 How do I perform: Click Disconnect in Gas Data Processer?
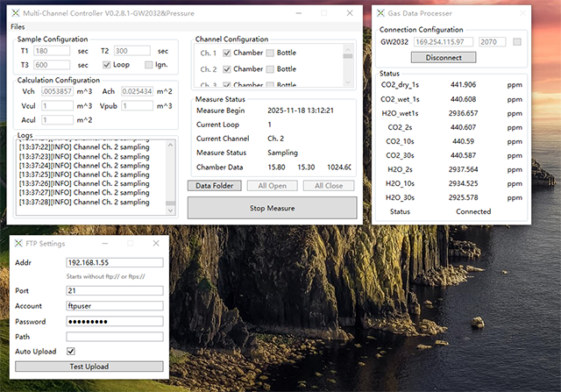tap(443, 57)
